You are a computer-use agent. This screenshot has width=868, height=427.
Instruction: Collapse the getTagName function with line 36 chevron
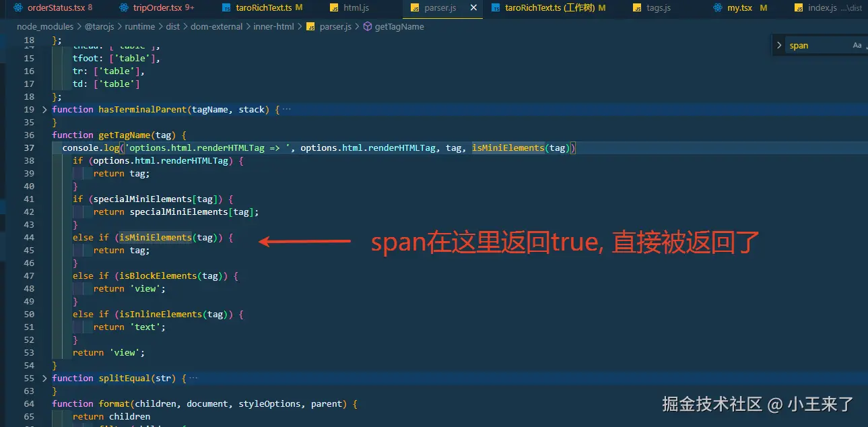(x=43, y=135)
